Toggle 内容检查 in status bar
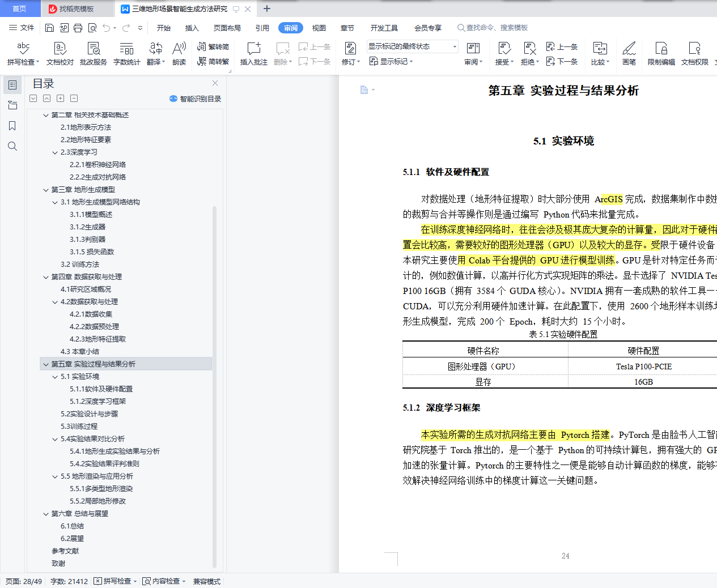The image size is (717, 588). pyautogui.click(x=164, y=581)
